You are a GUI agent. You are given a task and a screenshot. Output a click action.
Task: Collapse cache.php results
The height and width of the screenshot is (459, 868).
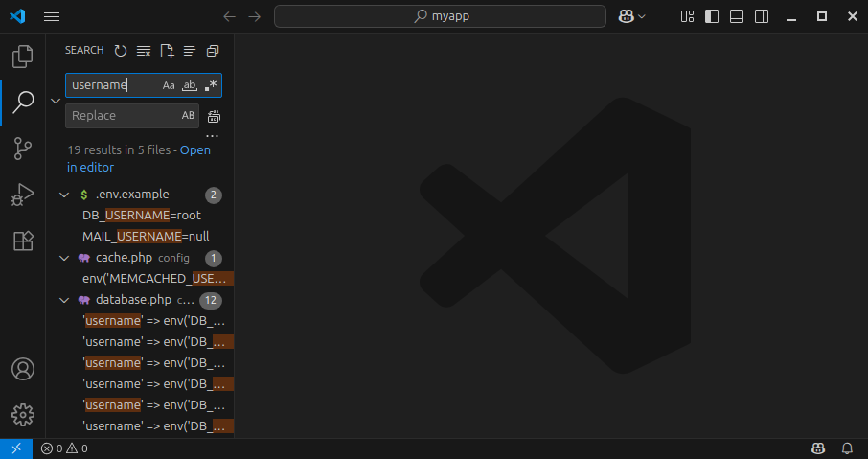[64, 258]
